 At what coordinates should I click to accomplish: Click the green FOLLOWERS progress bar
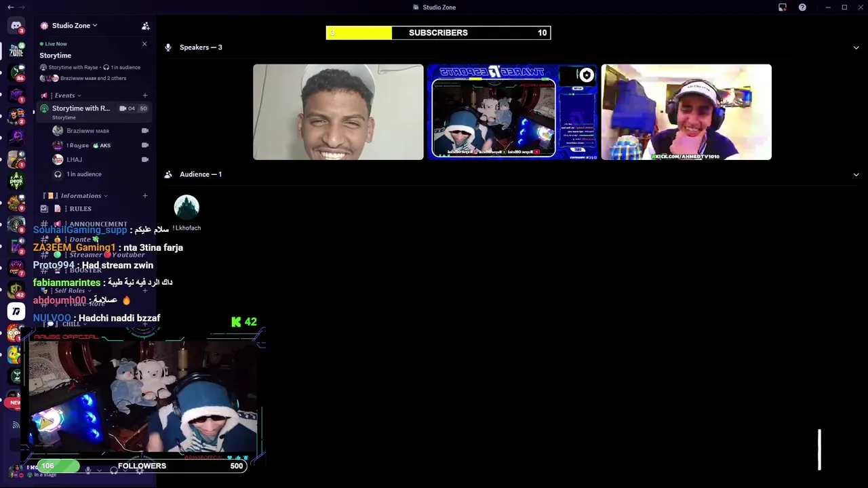142,466
